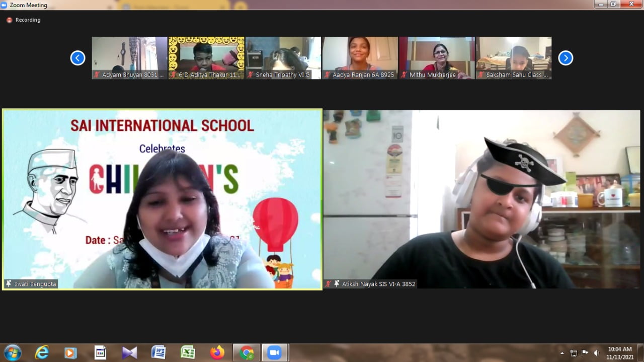The width and height of the screenshot is (644, 362).
Task: Select Mithu Mukherjee's video thumbnail
Action: [437, 57]
